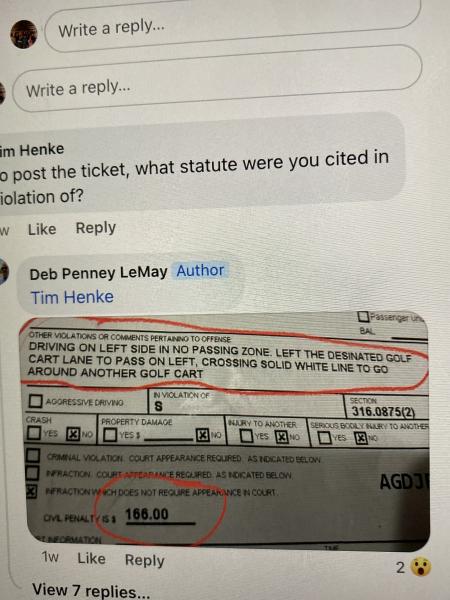Like Deb Penney LeMay's ticket photo comment

click(x=91, y=559)
